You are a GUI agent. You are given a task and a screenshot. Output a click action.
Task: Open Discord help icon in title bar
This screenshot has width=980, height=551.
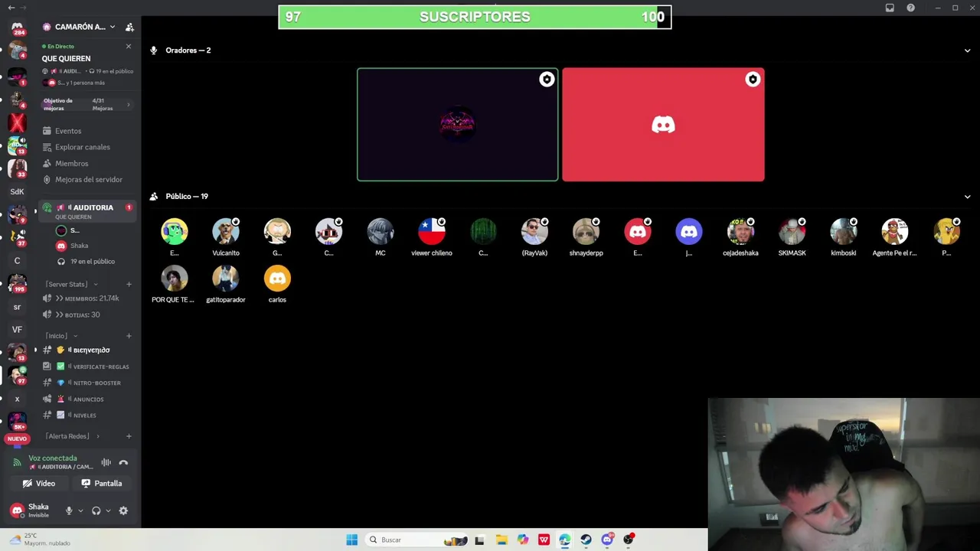910,8
